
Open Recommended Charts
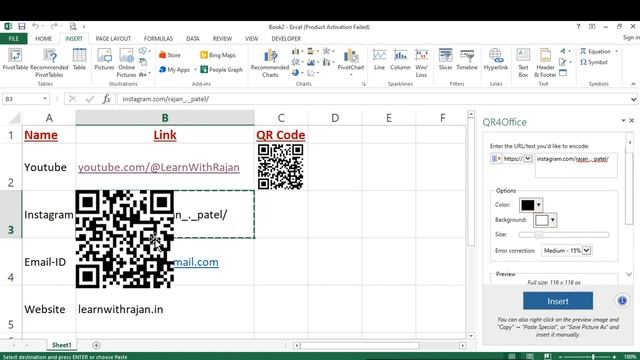point(270,63)
